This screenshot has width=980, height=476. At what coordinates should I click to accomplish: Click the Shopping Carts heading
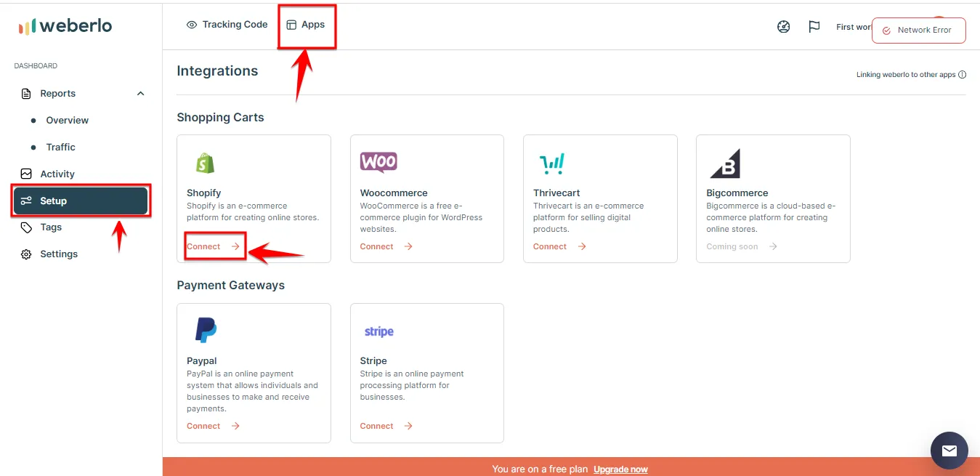[x=220, y=118]
